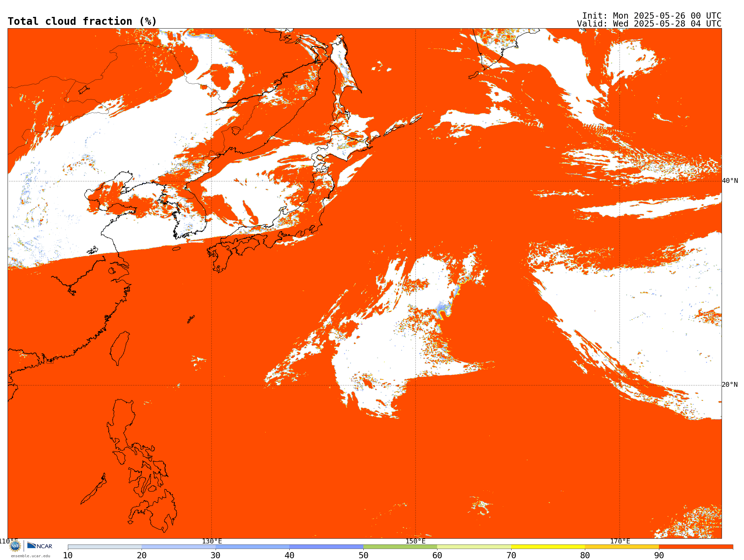The width and height of the screenshot is (744, 560).
Task: Click the 170°E longitude label
Action: (620, 541)
